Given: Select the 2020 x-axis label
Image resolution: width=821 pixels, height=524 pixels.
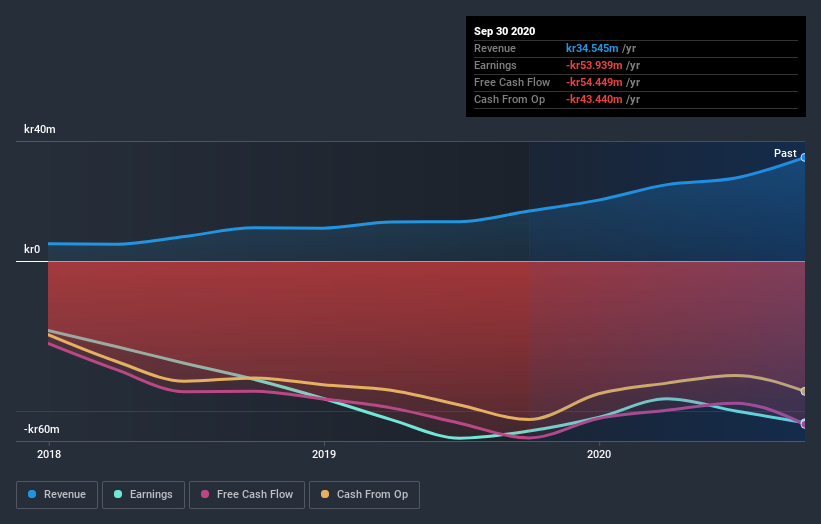Looking at the screenshot, I should pyautogui.click(x=599, y=454).
